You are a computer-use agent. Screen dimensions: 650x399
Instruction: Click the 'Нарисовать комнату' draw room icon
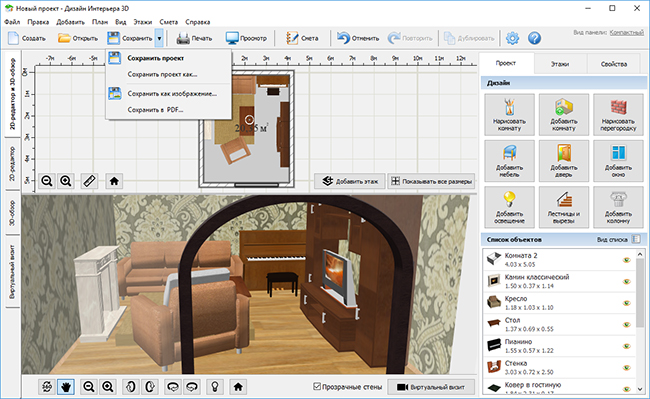click(x=509, y=114)
